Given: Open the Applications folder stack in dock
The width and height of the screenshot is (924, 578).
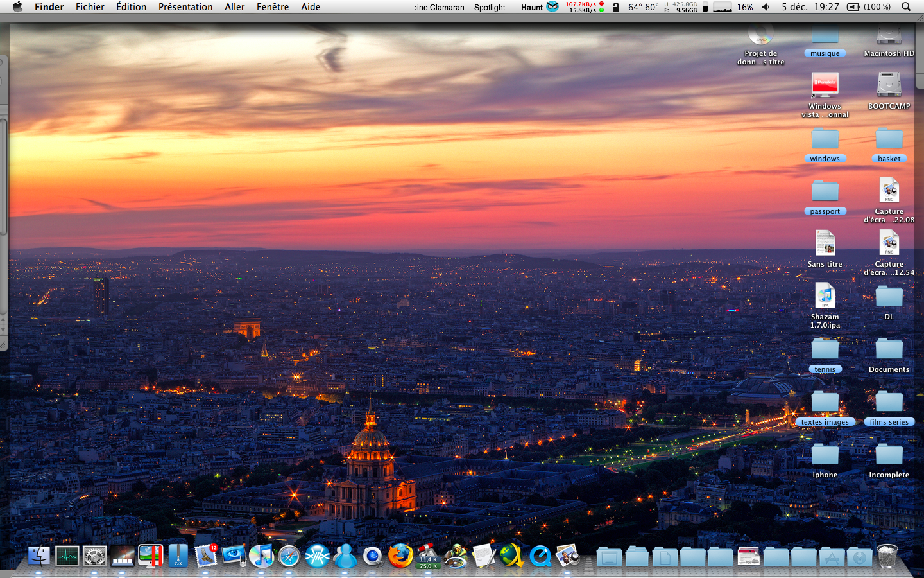Looking at the screenshot, I should (832, 557).
